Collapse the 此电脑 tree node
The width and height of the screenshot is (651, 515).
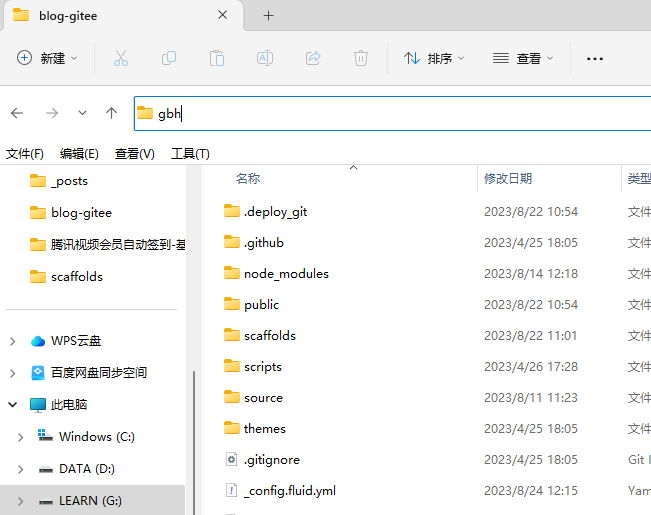[x=12, y=405]
